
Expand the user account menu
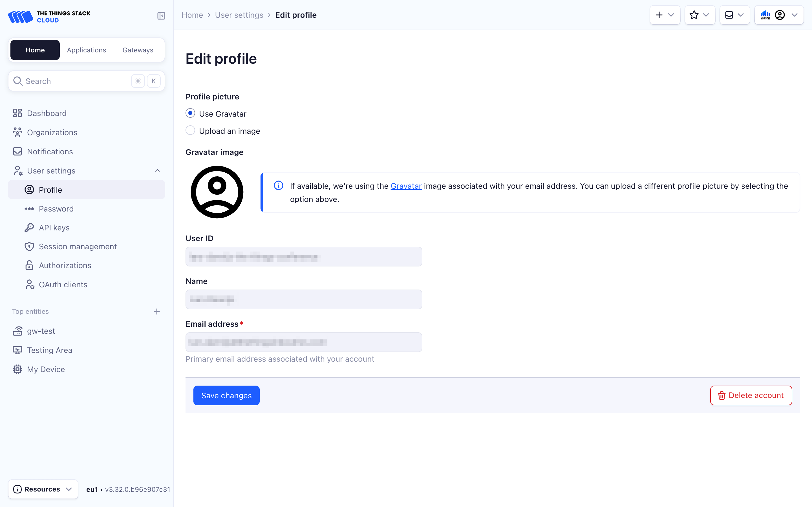[779, 15]
